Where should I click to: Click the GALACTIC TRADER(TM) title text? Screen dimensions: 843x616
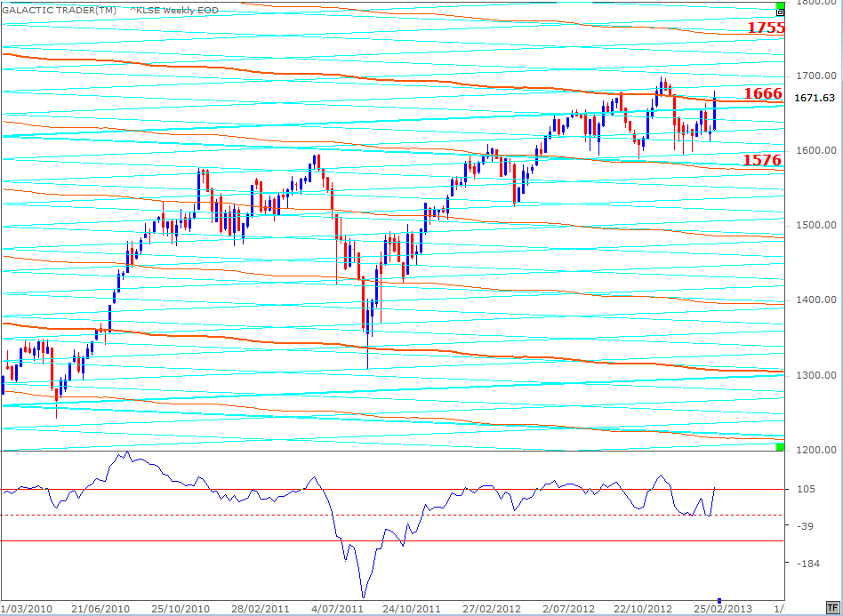tap(60, 10)
